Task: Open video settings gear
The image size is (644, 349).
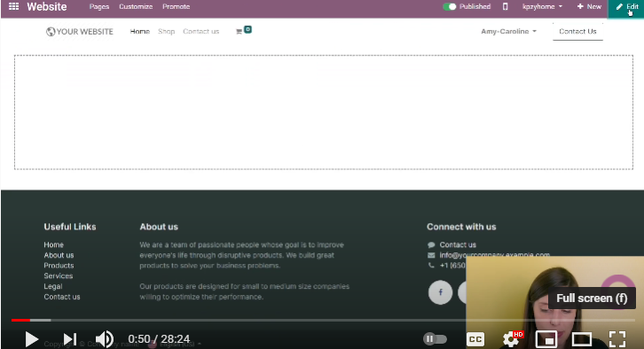Action: pyautogui.click(x=511, y=339)
